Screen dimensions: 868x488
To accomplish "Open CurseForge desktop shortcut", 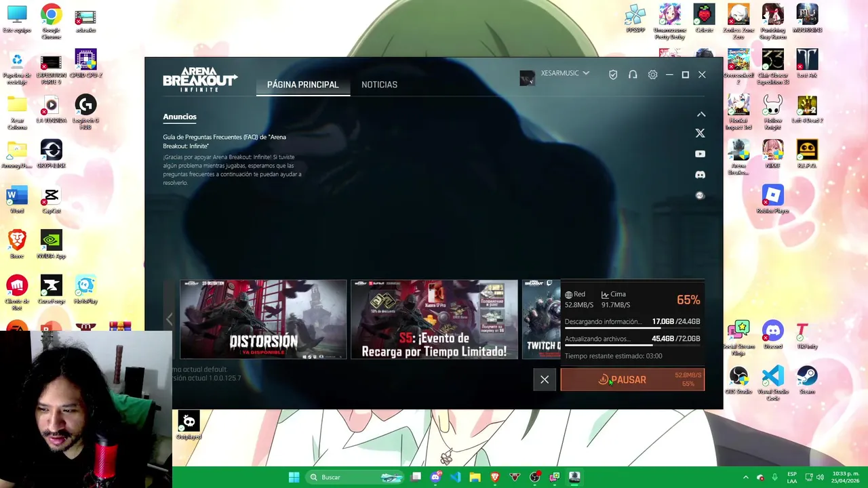I will click(x=51, y=291).
